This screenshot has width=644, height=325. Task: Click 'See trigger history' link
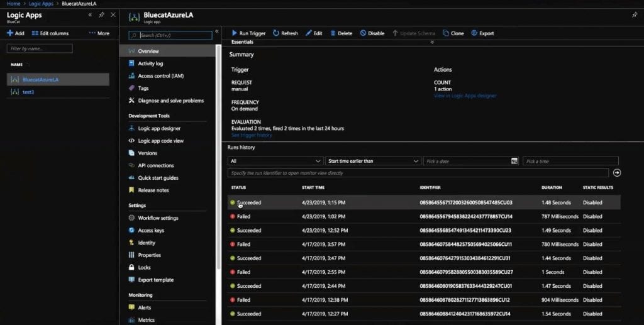pos(252,135)
